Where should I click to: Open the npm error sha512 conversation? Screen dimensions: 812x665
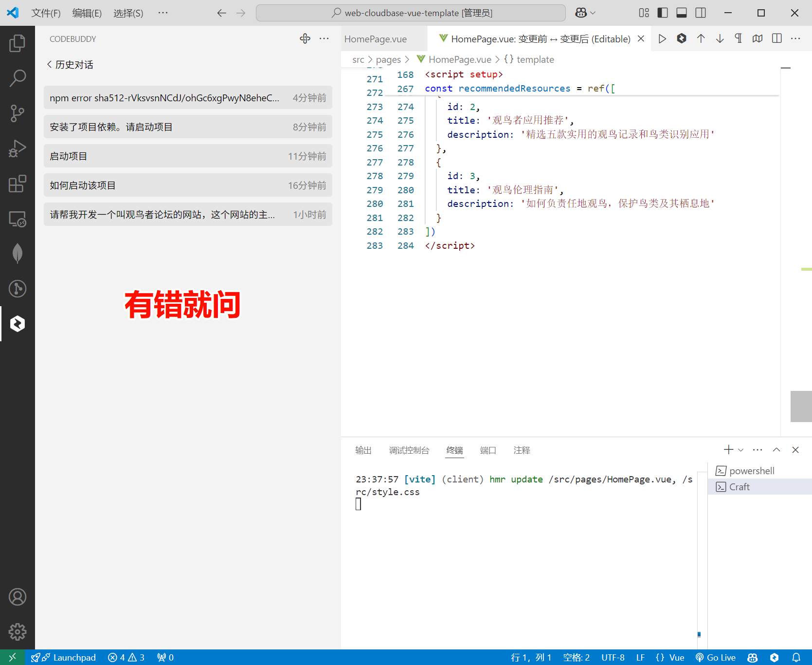tap(188, 97)
